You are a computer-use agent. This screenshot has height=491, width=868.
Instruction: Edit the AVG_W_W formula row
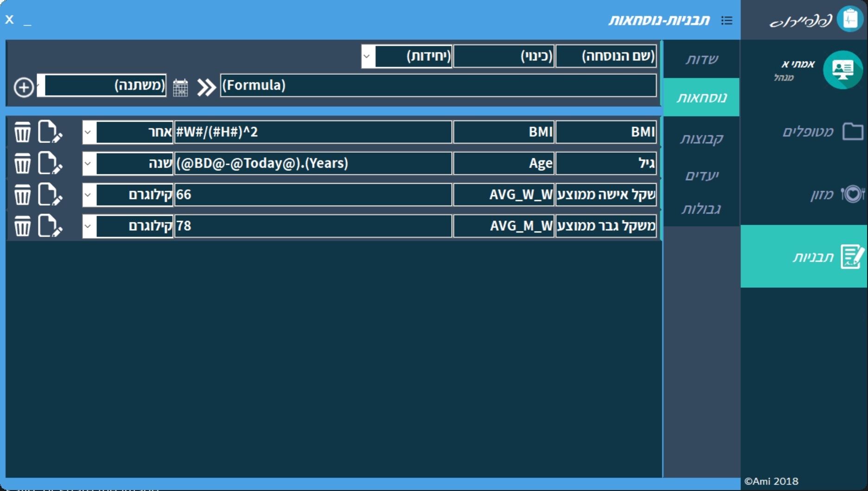(x=50, y=194)
